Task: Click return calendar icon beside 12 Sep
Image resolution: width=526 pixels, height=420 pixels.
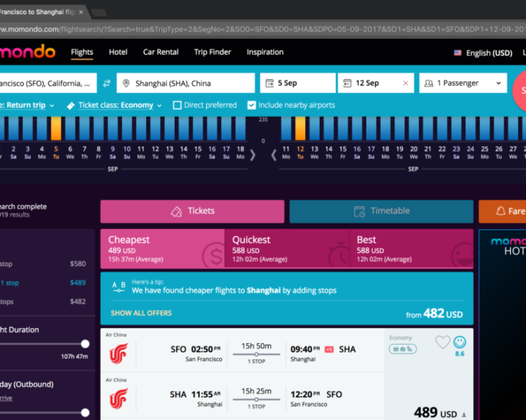Action: [347, 83]
